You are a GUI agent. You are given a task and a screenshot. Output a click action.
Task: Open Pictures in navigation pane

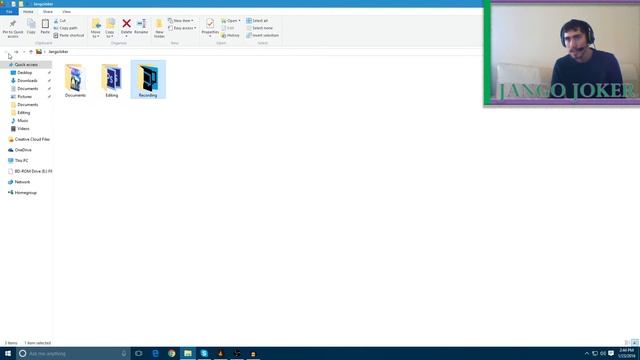coord(24,97)
